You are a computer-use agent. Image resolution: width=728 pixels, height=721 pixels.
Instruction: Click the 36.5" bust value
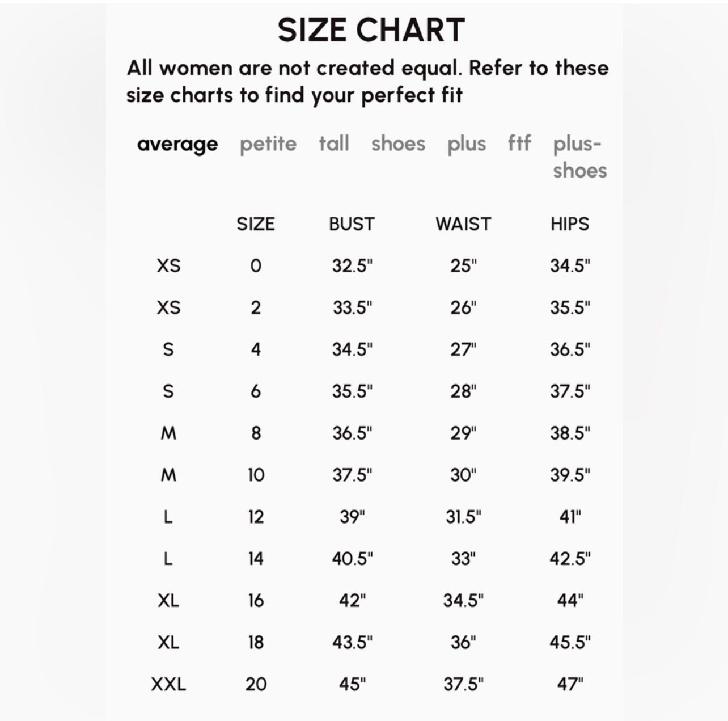tap(352, 433)
